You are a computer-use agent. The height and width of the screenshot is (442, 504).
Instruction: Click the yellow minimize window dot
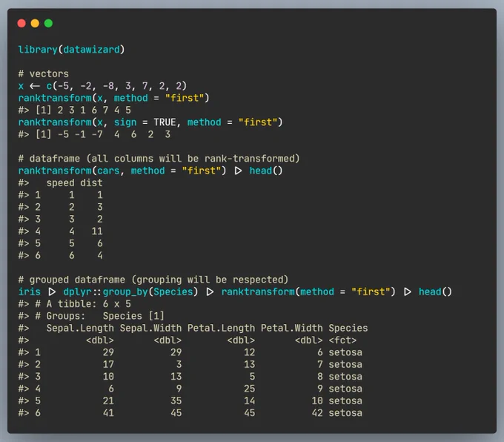[35, 23]
